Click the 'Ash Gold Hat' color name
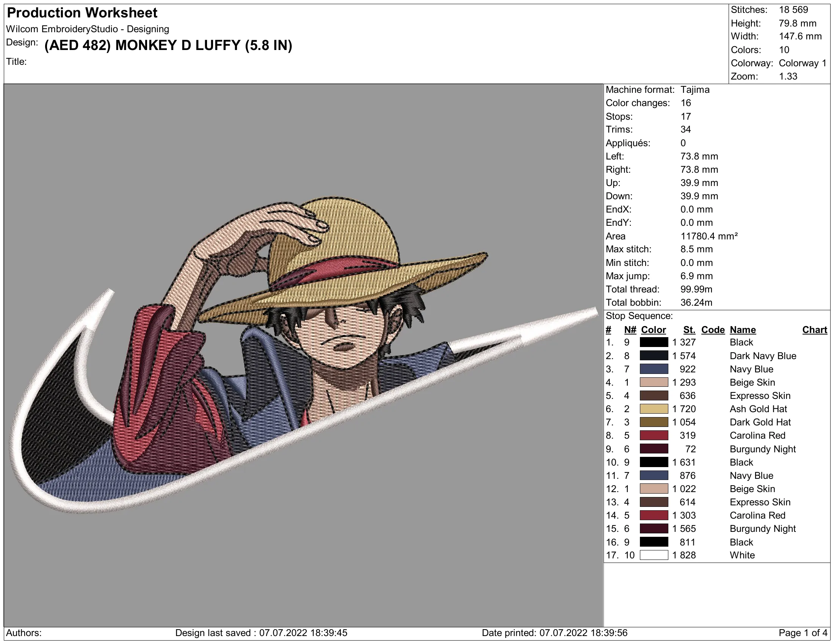The height and width of the screenshot is (644, 834). click(759, 409)
